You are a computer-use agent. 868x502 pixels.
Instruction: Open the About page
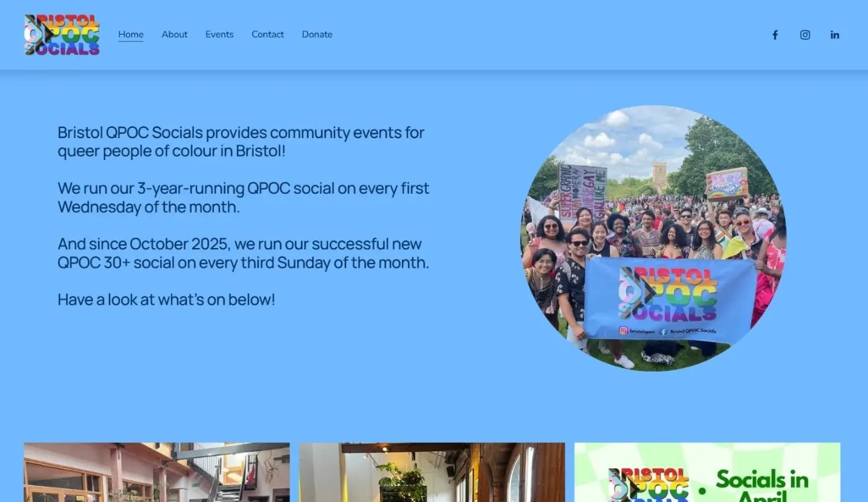[x=174, y=34]
